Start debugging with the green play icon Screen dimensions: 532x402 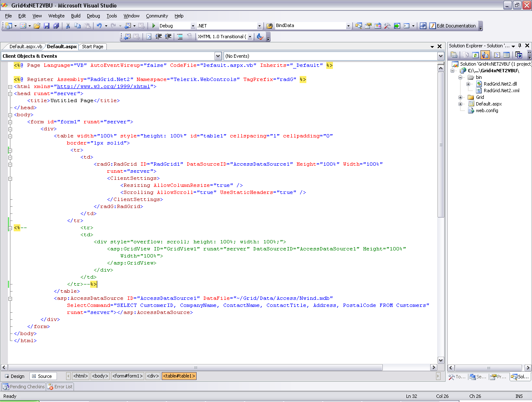coord(154,26)
